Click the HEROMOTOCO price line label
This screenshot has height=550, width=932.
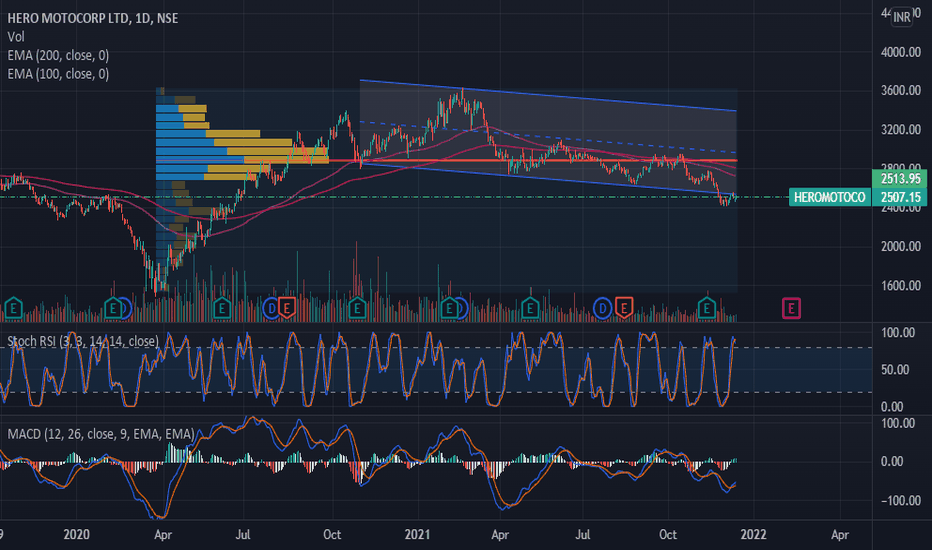[x=830, y=197]
